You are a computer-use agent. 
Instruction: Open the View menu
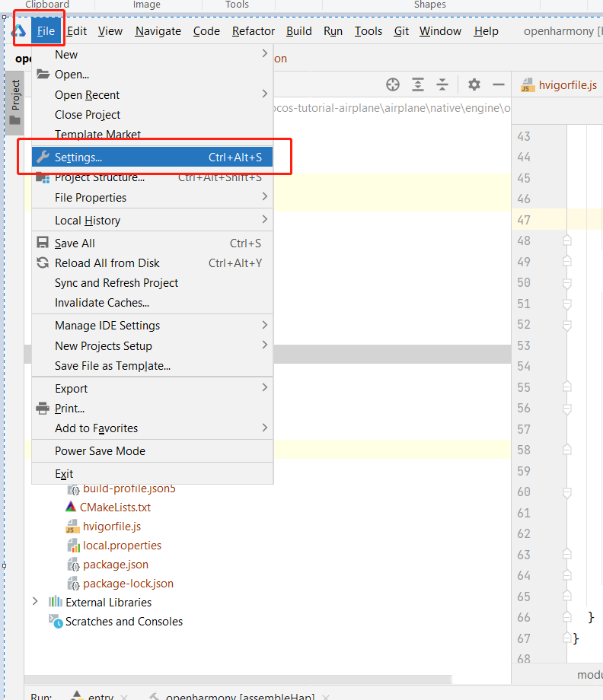click(x=110, y=30)
